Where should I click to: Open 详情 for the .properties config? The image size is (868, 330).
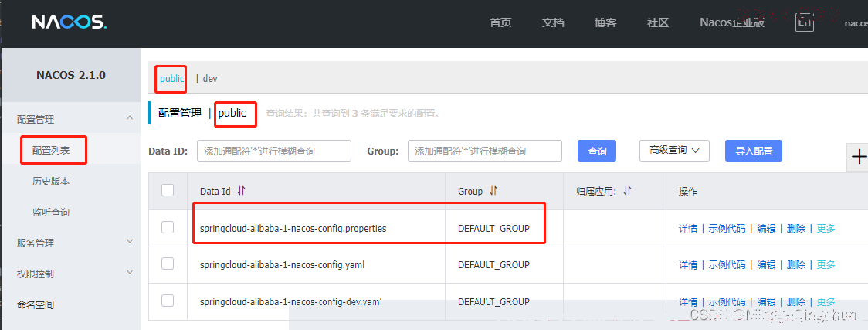[688, 229]
